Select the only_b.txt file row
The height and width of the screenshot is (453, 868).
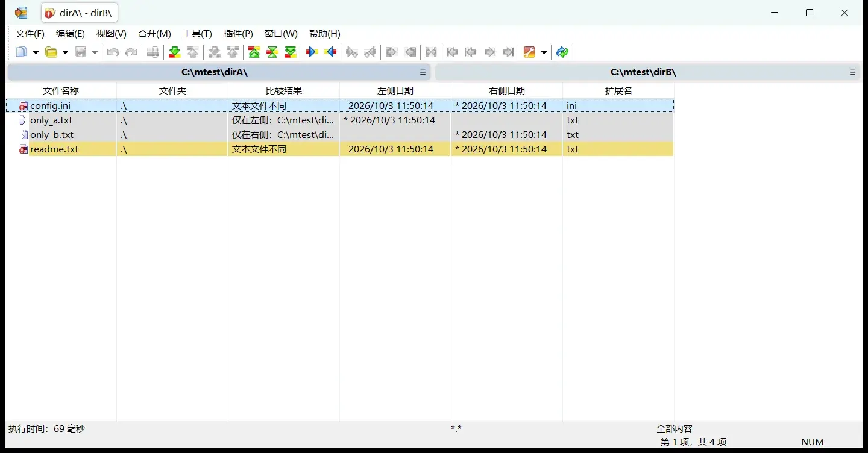tap(340, 135)
